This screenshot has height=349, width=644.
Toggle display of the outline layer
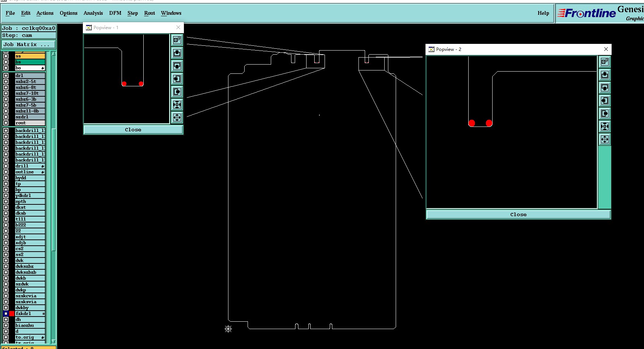[6, 172]
